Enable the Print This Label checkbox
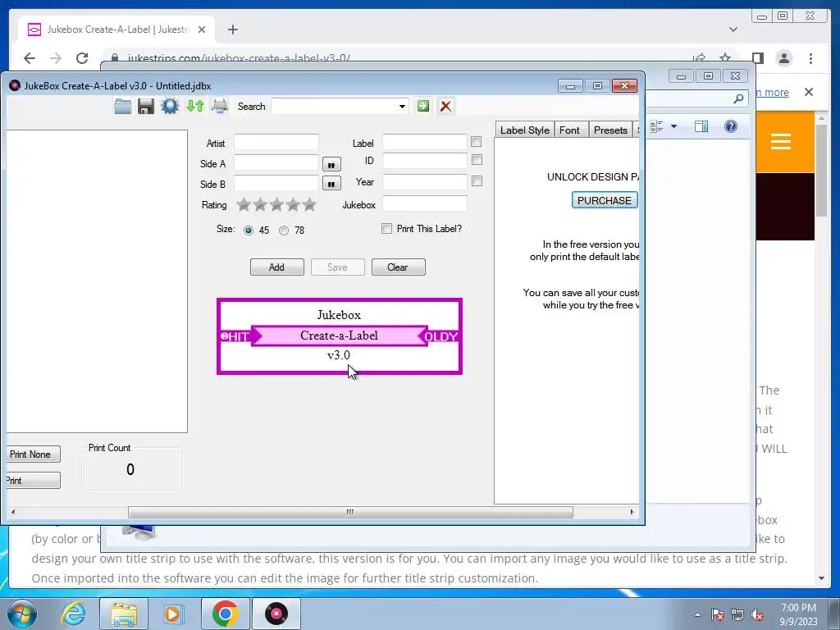Image resolution: width=840 pixels, height=630 pixels. pos(386,229)
